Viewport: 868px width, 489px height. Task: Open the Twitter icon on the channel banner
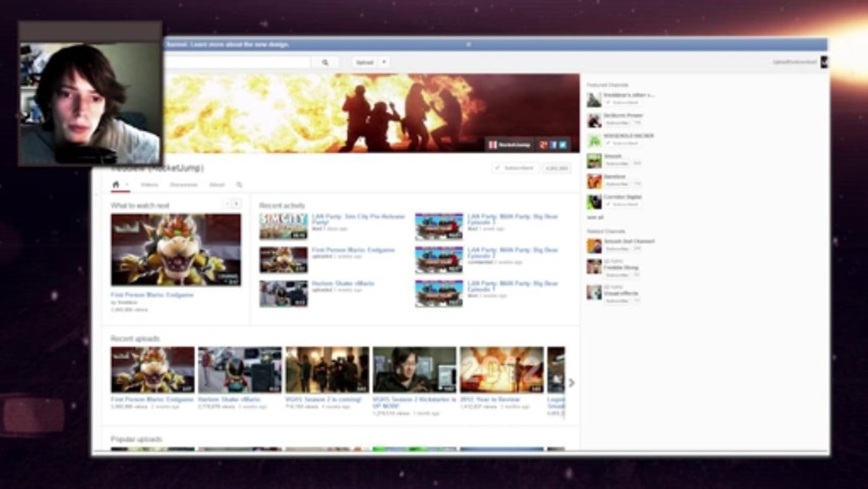click(563, 145)
